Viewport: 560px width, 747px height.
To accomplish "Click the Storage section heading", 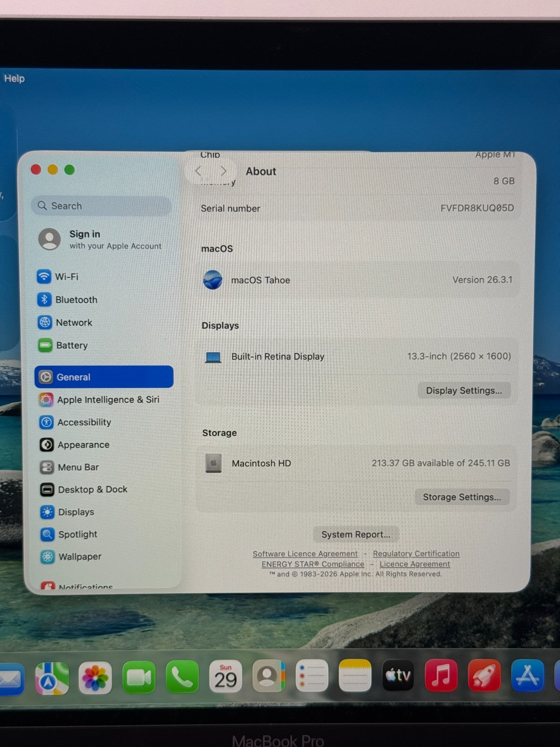I will [x=219, y=433].
